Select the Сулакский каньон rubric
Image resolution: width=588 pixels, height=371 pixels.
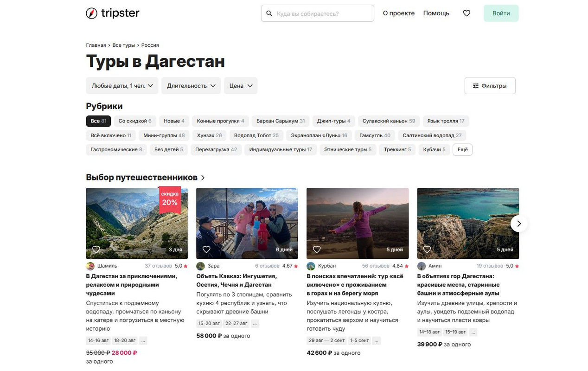click(x=389, y=121)
